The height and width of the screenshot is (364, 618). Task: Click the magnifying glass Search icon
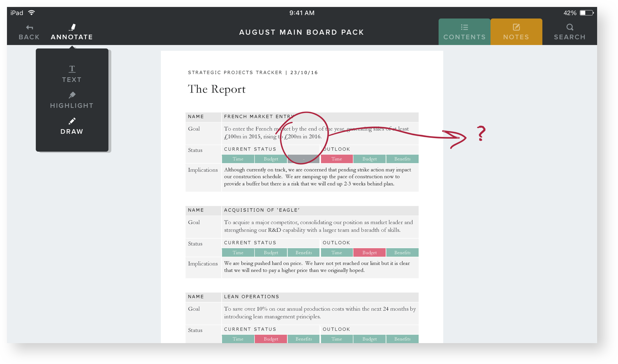(570, 27)
